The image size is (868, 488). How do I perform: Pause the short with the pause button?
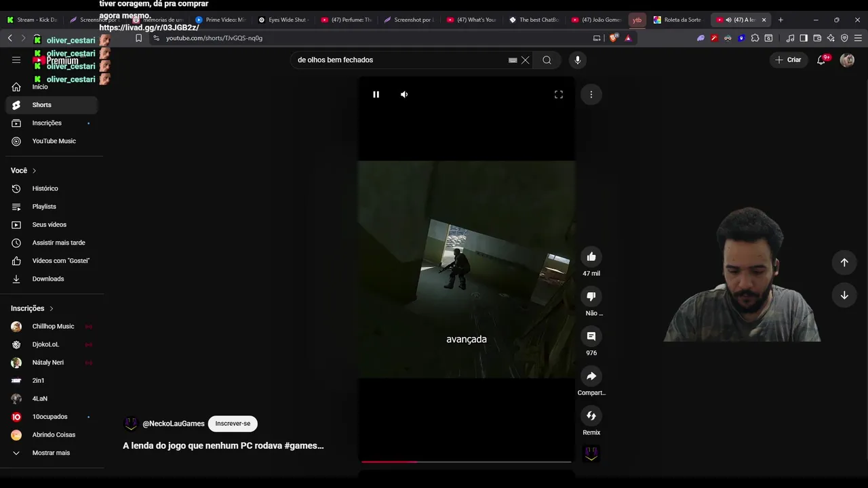[x=376, y=94]
